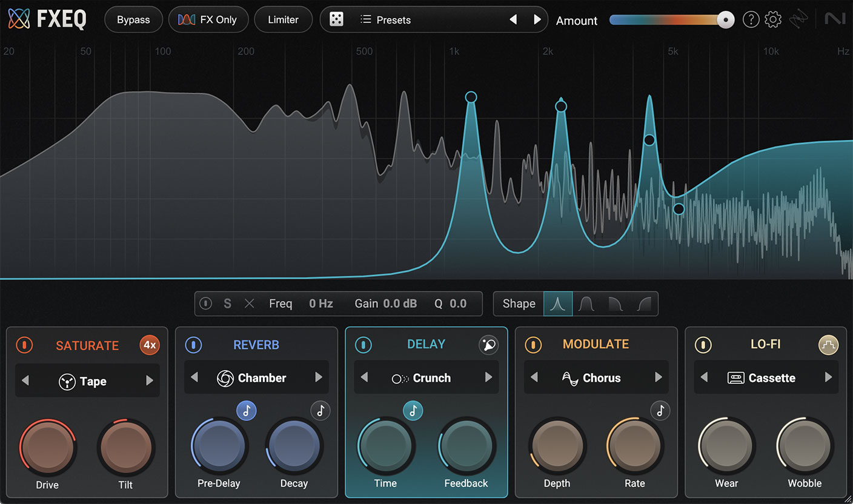This screenshot has width=853, height=504.
Task: Click the Delay Time knob
Action: point(386,446)
